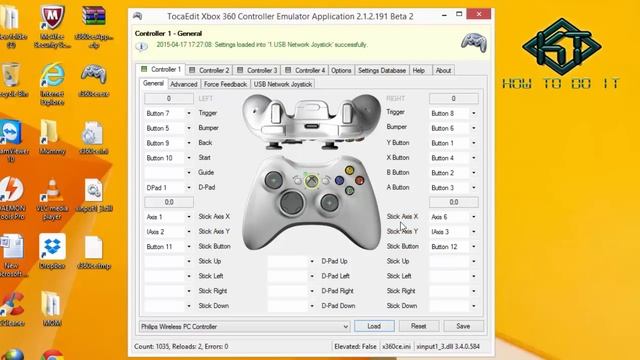
Task: Open the McAfee Security desktop icon
Action: pos(52,25)
